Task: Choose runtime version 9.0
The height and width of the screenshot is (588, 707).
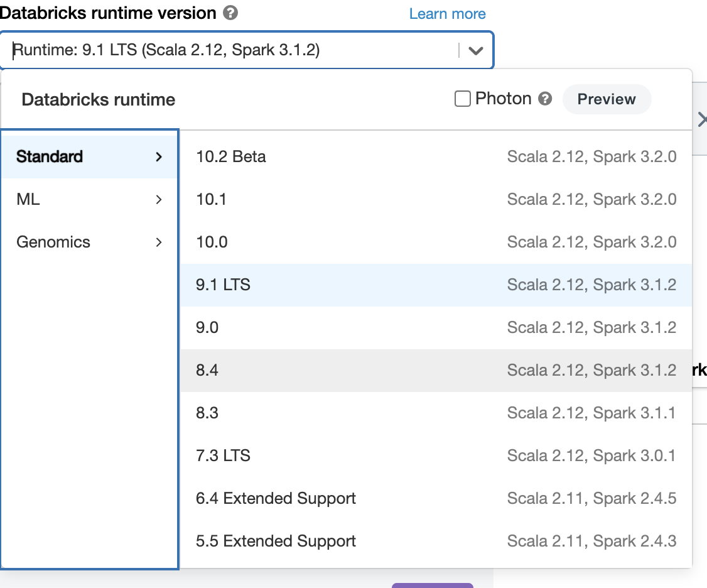Action: (436, 327)
